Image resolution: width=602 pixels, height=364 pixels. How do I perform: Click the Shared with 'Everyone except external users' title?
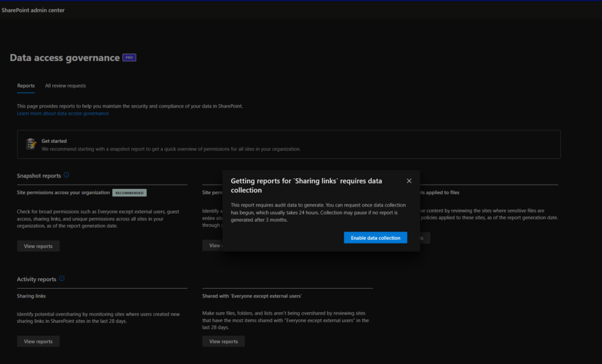coord(252,296)
